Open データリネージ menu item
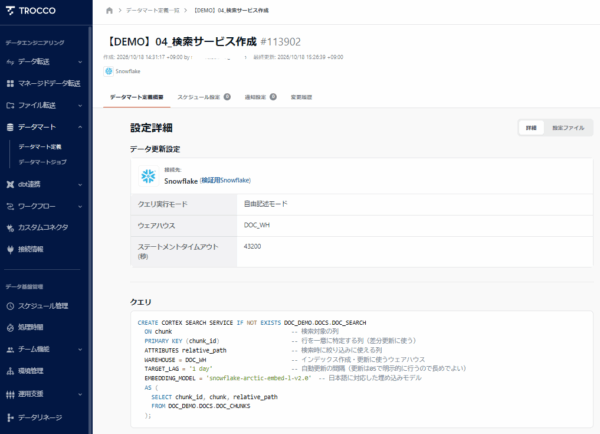 [40, 418]
